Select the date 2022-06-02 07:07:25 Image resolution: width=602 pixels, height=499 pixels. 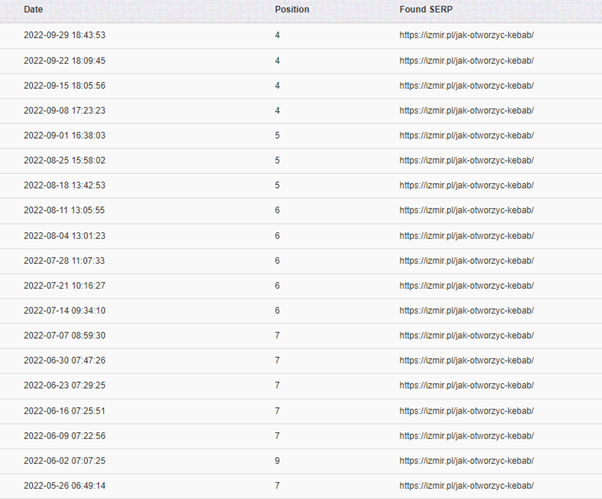tap(64, 461)
